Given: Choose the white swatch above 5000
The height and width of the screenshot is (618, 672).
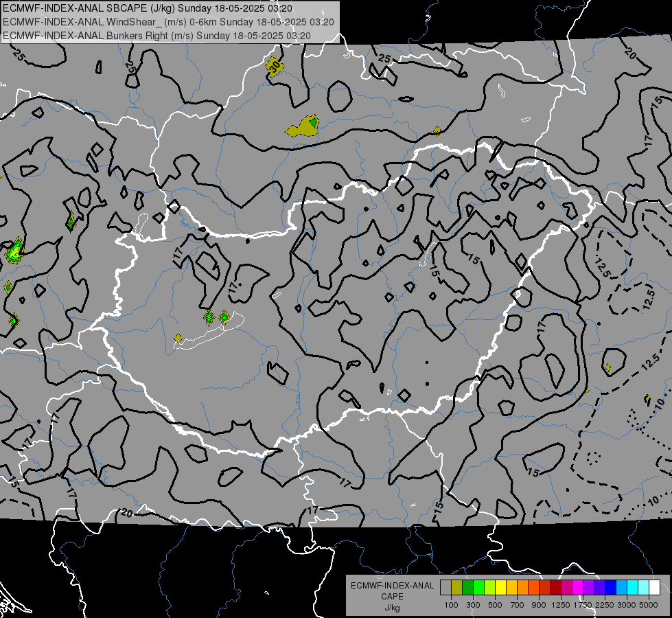Looking at the screenshot, I should pyautogui.click(x=655, y=588).
